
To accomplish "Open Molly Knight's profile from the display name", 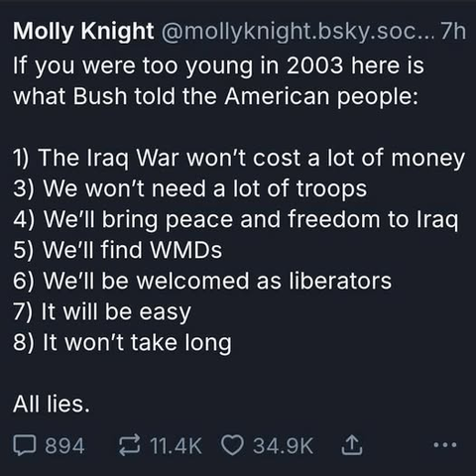I will [83, 31].
